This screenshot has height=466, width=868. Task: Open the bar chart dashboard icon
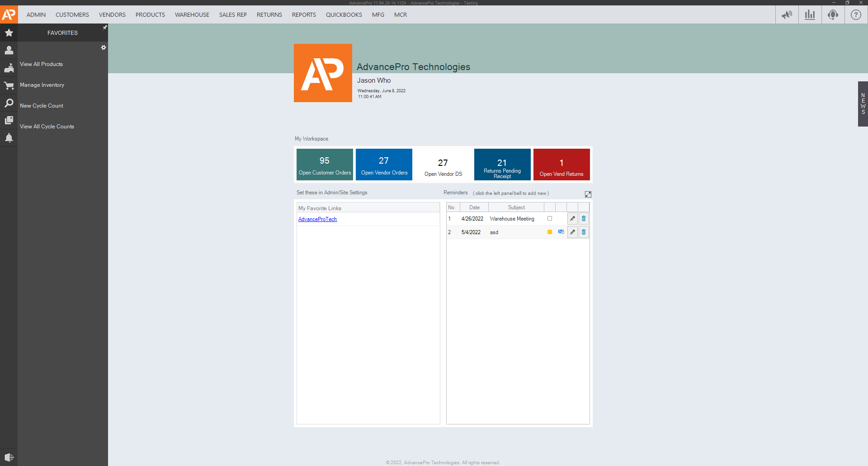pyautogui.click(x=810, y=14)
